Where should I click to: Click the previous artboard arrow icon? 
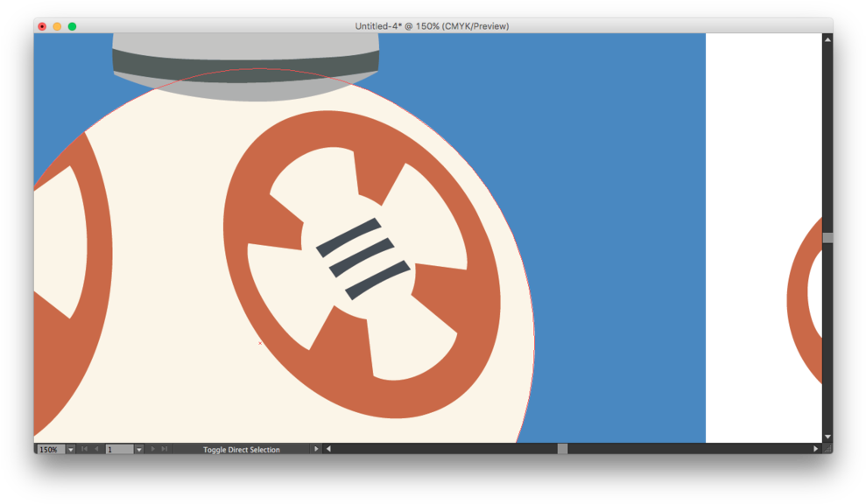pyautogui.click(x=96, y=449)
